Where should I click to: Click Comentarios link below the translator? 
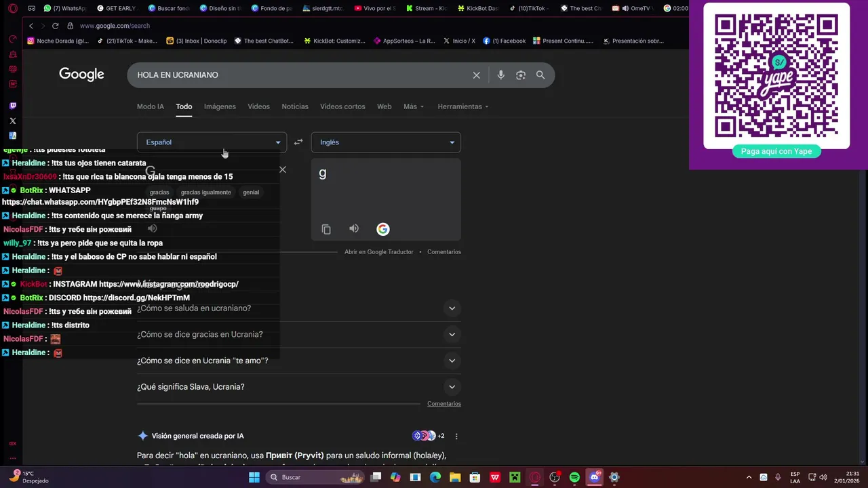444,252
